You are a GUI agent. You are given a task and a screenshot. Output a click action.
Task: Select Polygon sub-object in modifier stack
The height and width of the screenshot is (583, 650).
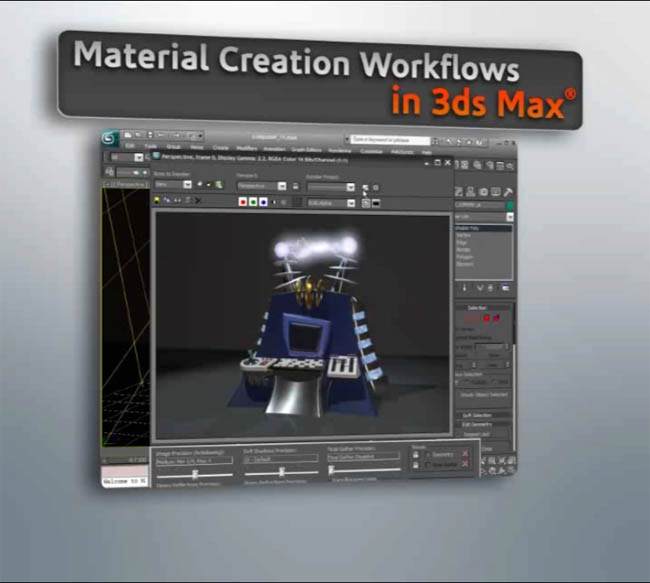[464, 257]
